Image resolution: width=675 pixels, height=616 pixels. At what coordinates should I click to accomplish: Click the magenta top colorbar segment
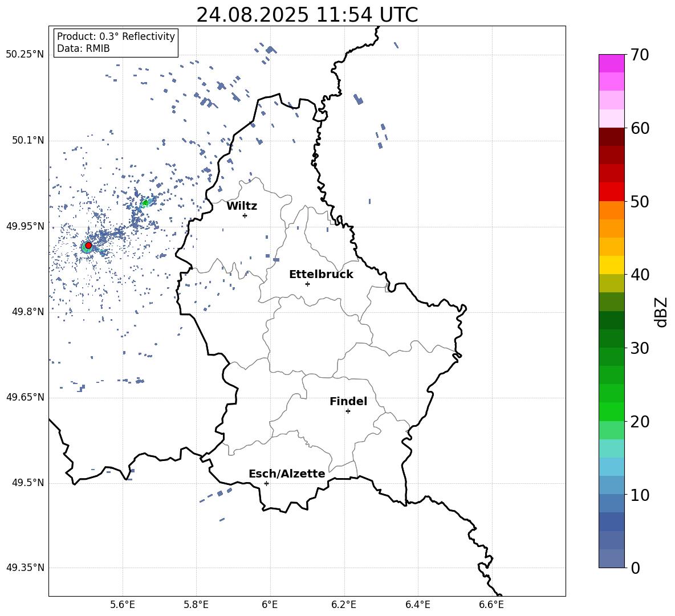tap(612, 64)
